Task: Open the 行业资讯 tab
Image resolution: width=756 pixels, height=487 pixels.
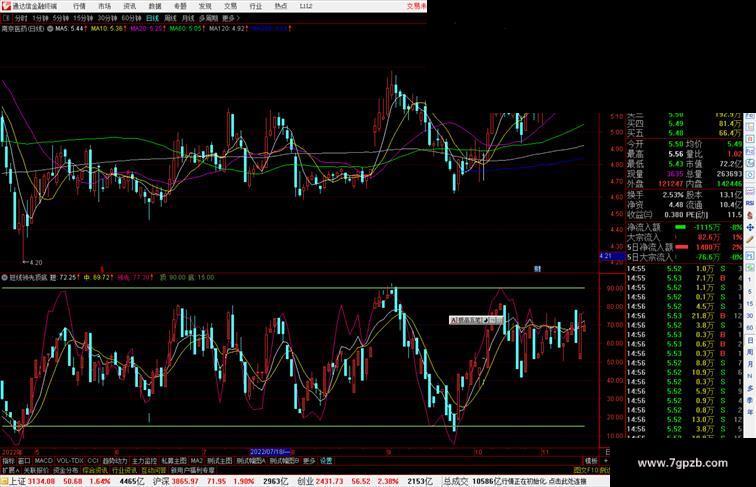Action: coord(124,470)
